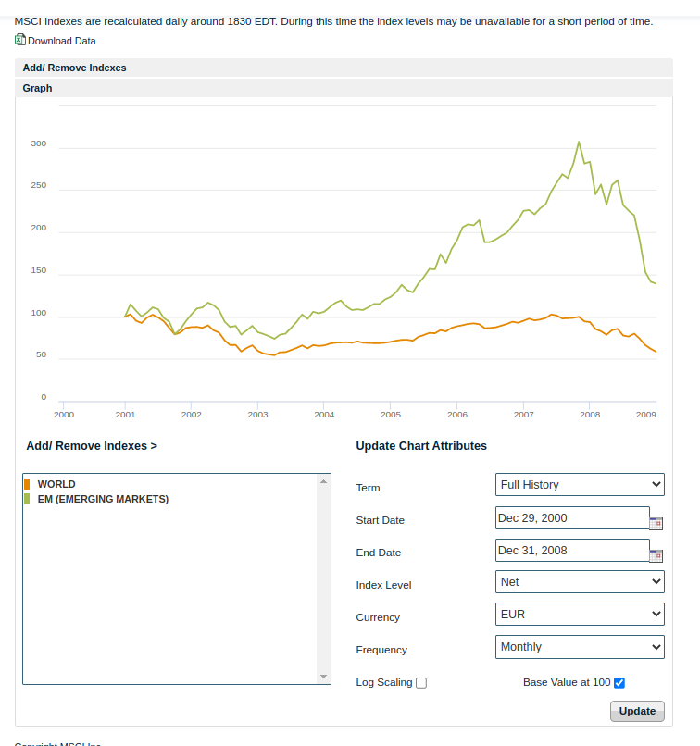Collapse the Add/ Remove Indexes header bar
Screen dimensions: 700x746
coord(344,68)
